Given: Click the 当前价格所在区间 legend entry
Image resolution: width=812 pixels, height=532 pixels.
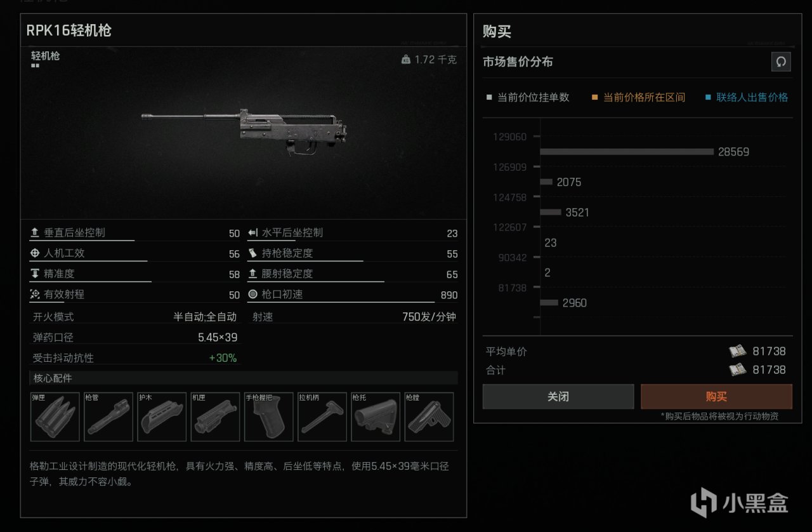Looking at the screenshot, I should pos(638,97).
